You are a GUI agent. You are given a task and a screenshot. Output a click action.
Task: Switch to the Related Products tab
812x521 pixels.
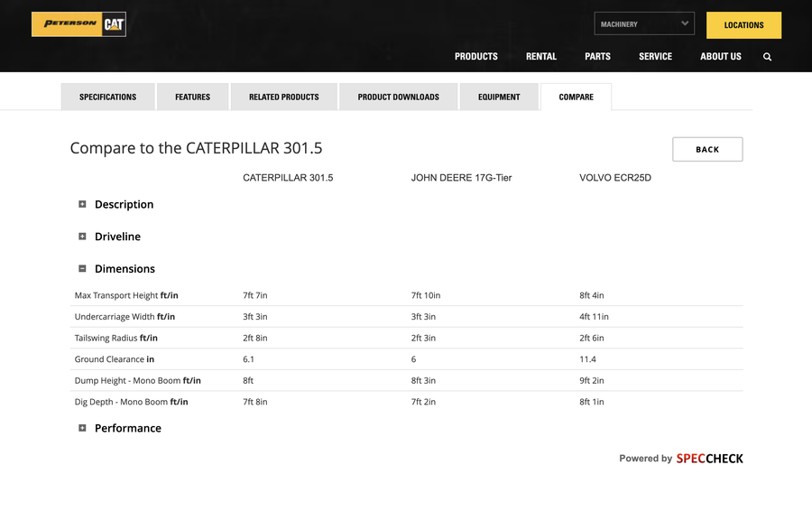[284, 97]
